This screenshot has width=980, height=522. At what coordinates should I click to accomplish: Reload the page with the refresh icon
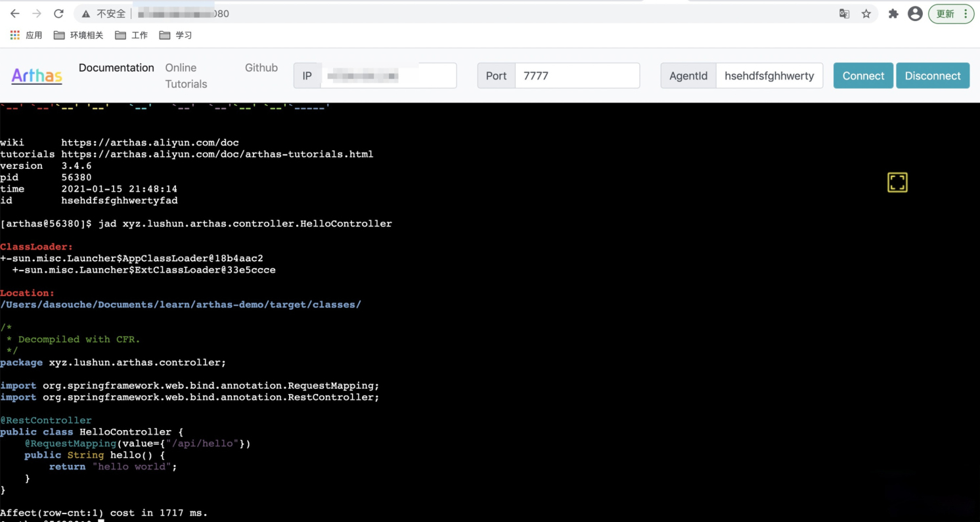tap(58, 14)
